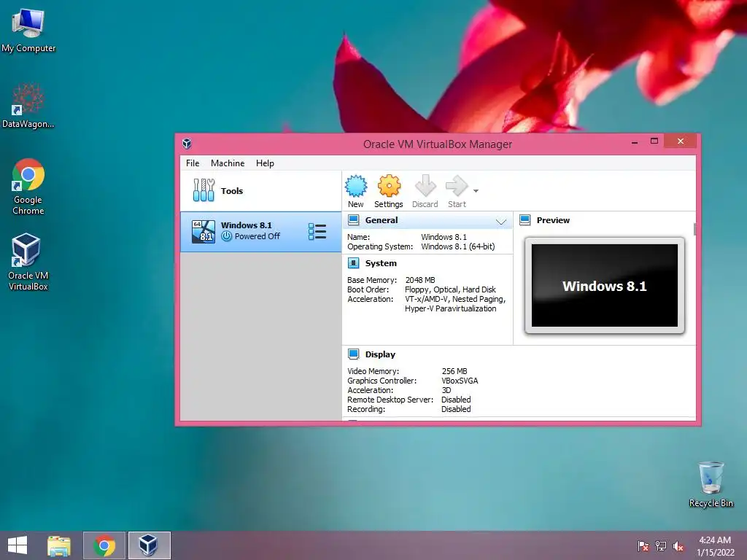Open the File menu
This screenshot has width=747, height=560.
coord(193,163)
